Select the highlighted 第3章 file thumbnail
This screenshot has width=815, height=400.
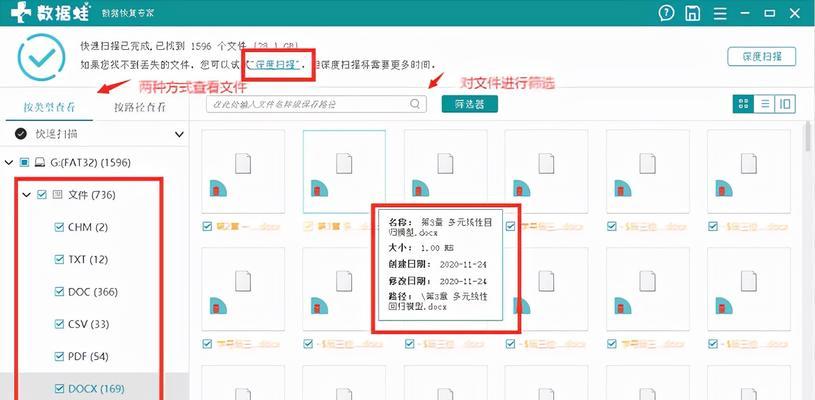pos(344,171)
